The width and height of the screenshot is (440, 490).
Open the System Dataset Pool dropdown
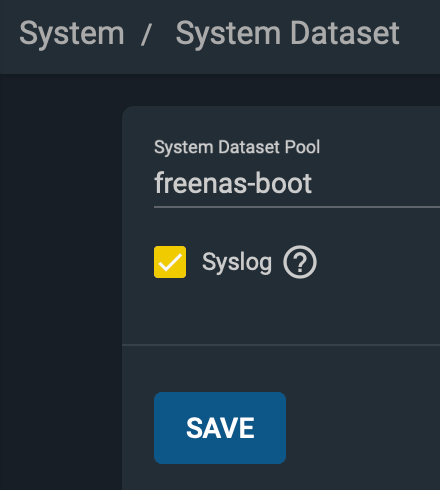coord(297,183)
